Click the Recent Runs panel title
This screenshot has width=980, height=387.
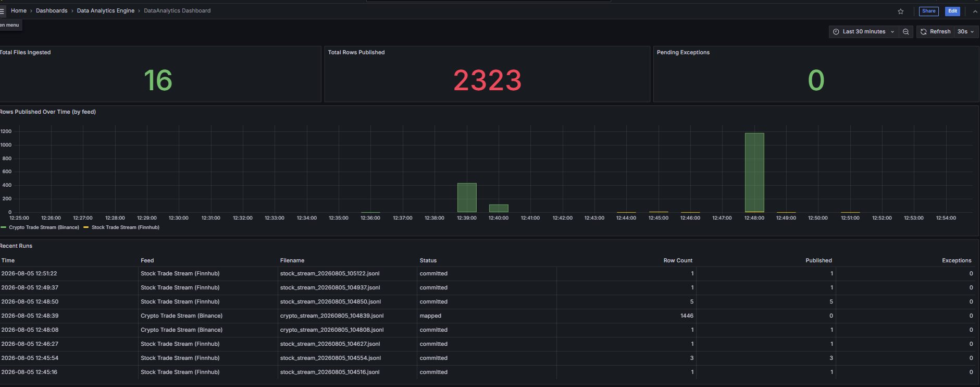(x=16, y=246)
